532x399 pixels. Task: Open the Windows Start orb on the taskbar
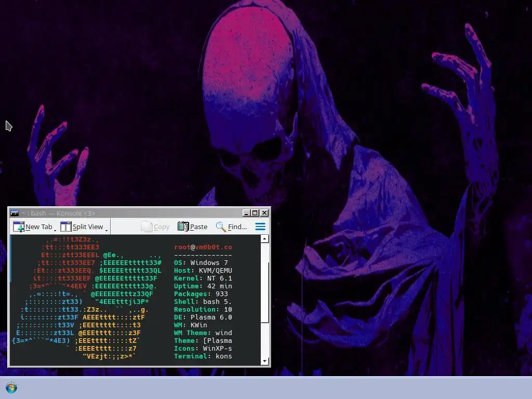(11, 388)
